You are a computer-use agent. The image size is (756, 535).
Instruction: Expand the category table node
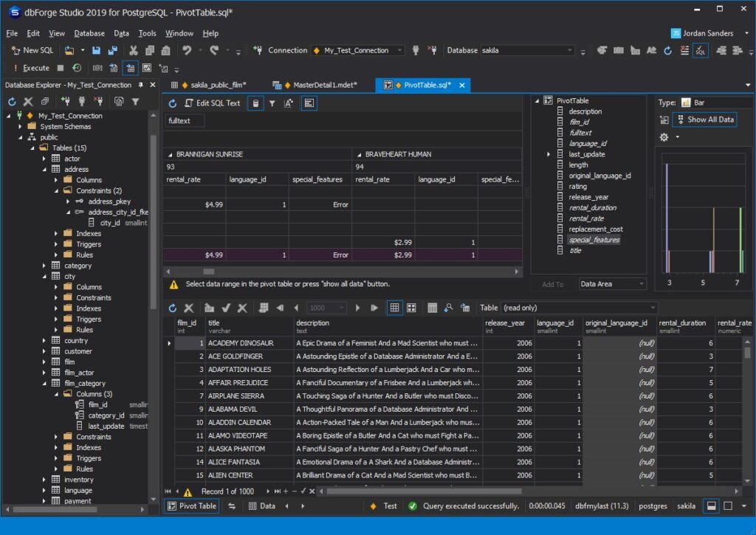tap(44, 266)
